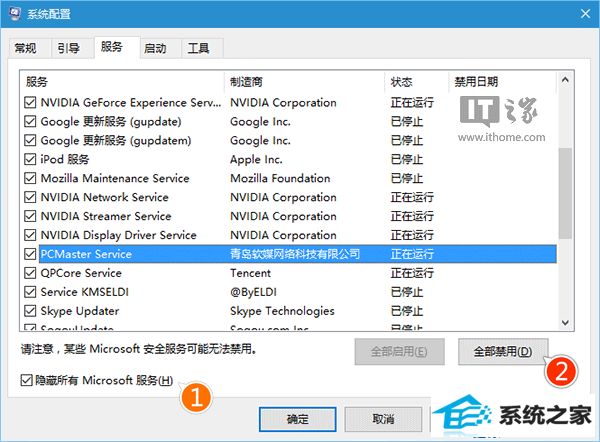Uncheck NVIDIA Network Service checkbox
Image resolution: width=600 pixels, height=442 pixels.
30,197
